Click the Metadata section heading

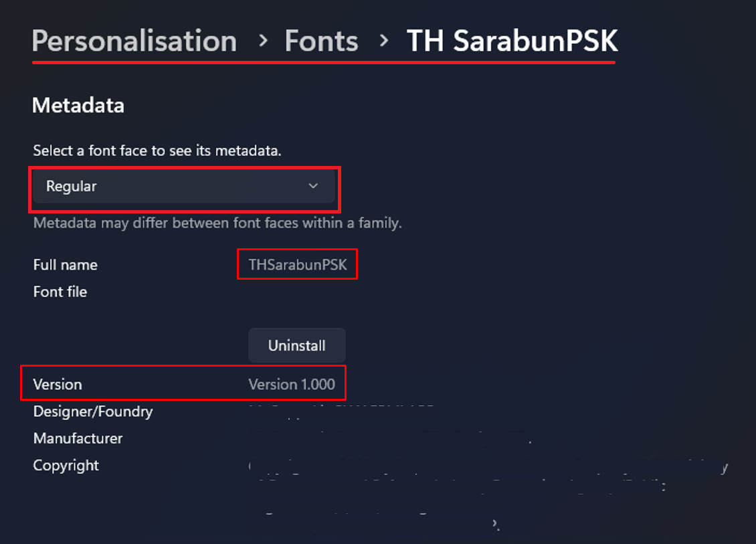(x=78, y=105)
